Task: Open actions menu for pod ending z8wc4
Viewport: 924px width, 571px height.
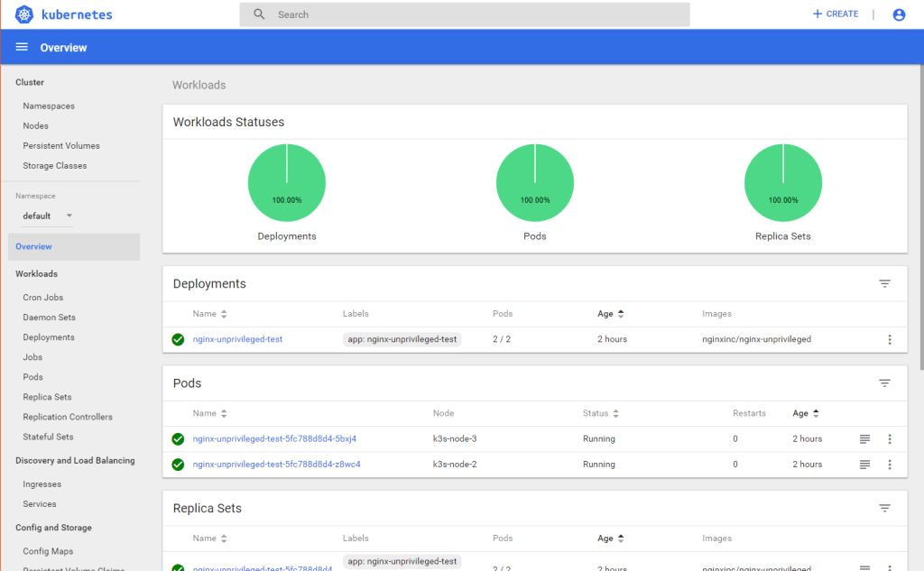Action: click(890, 465)
